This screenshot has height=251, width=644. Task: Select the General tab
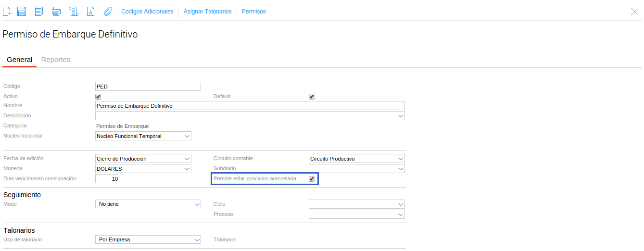pos(20,60)
